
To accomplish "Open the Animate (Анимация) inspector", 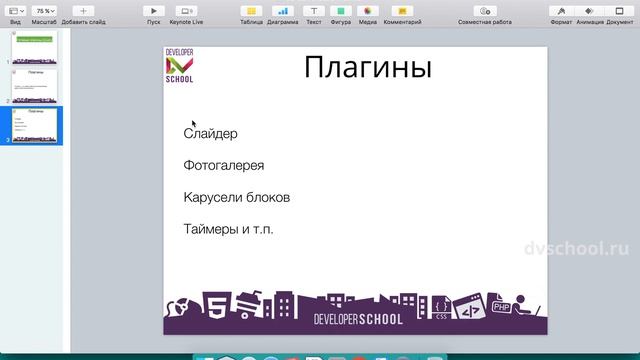I will pyautogui.click(x=589, y=11).
